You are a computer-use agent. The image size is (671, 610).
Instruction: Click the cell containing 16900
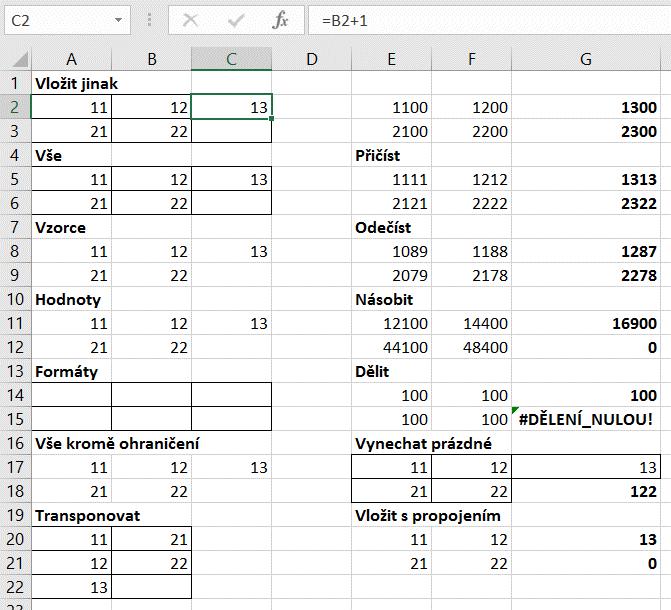[x=586, y=323]
